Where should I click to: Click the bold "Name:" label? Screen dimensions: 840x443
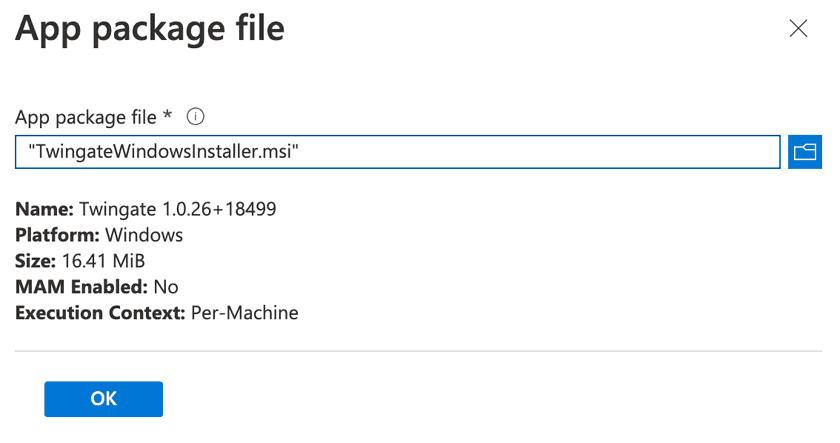[44, 209]
